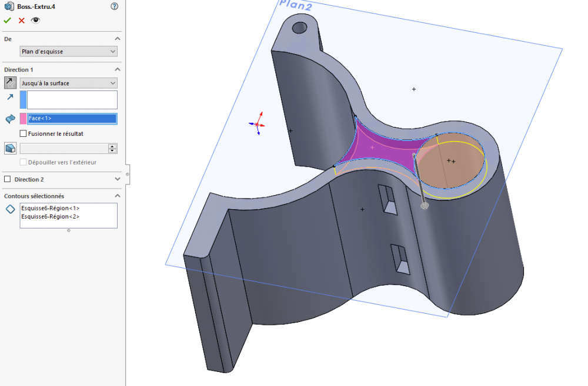Select the Face<1> selection field
The height and width of the screenshot is (386, 588).
72,119
